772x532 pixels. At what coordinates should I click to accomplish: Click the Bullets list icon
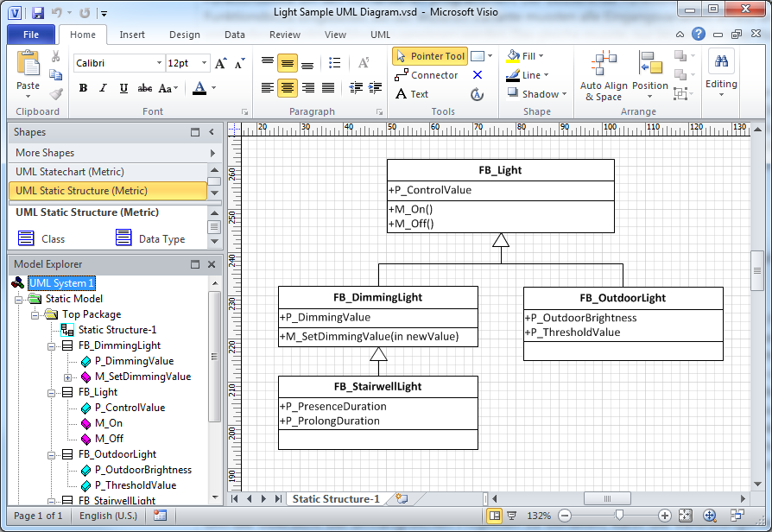[335, 63]
